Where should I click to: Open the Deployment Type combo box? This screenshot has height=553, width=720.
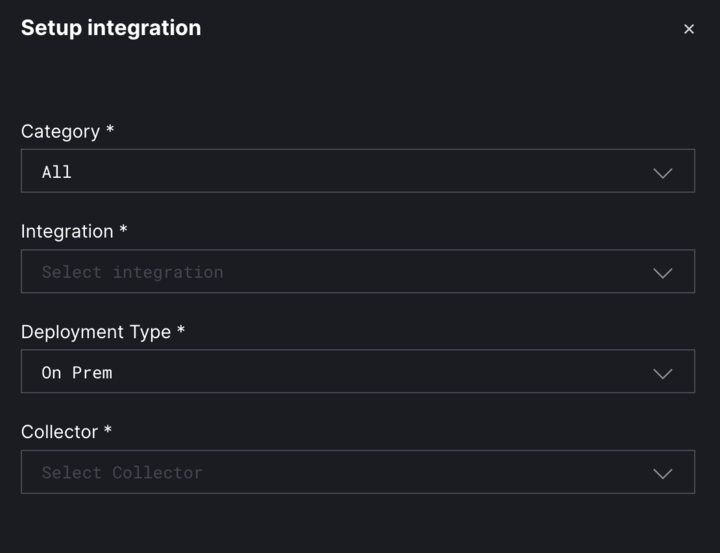(357, 372)
